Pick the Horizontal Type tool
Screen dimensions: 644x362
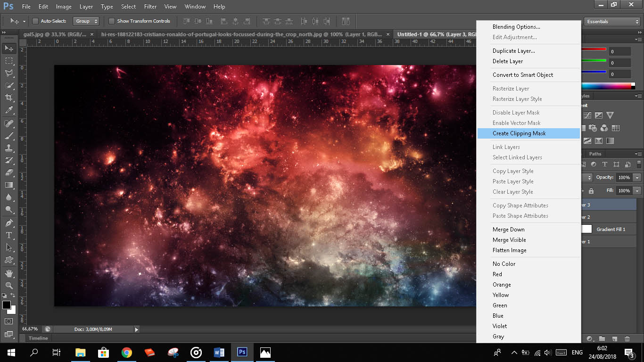click(9, 235)
